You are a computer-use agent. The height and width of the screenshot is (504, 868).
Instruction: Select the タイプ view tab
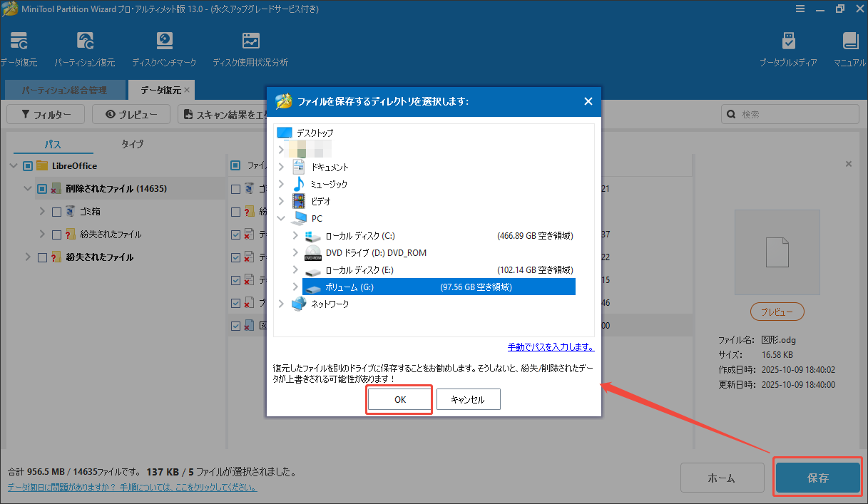[132, 144]
